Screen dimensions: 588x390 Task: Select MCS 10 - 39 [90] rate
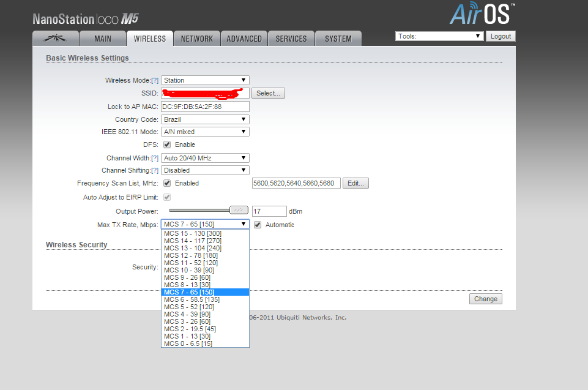pyautogui.click(x=205, y=270)
